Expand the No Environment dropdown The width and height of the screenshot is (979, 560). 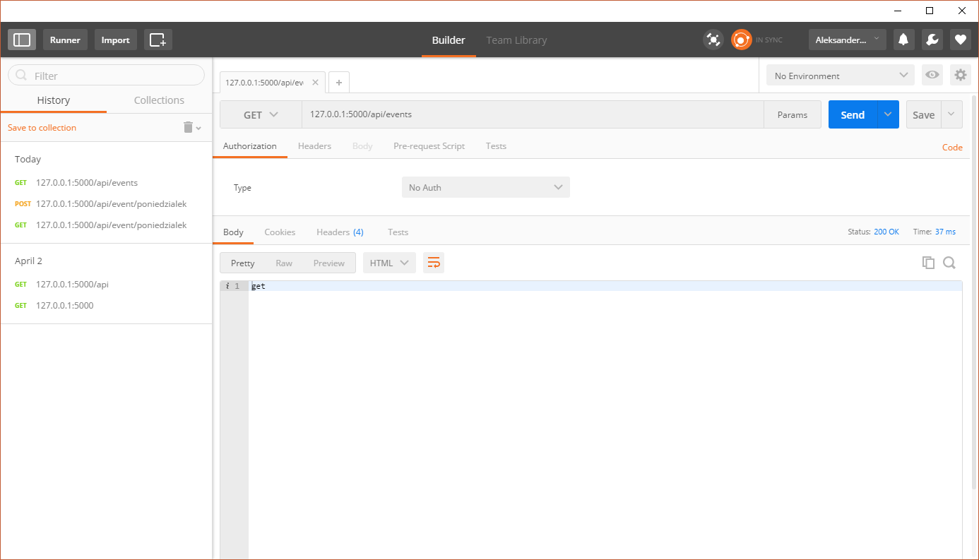pyautogui.click(x=840, y=76)
